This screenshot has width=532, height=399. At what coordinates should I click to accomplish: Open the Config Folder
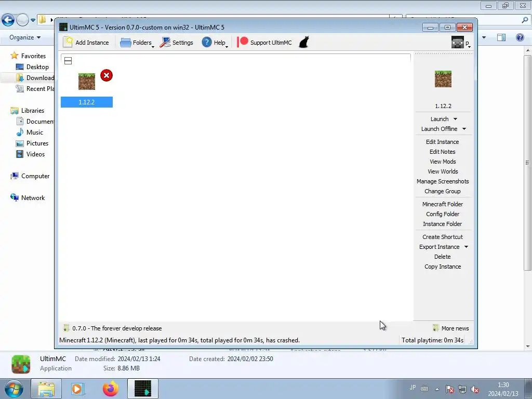pos(443,214)
